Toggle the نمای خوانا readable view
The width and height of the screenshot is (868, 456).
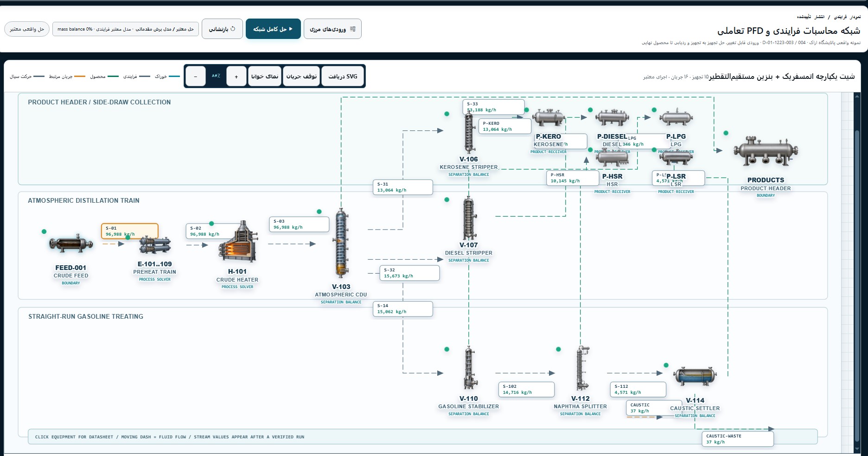pos(265,76)
